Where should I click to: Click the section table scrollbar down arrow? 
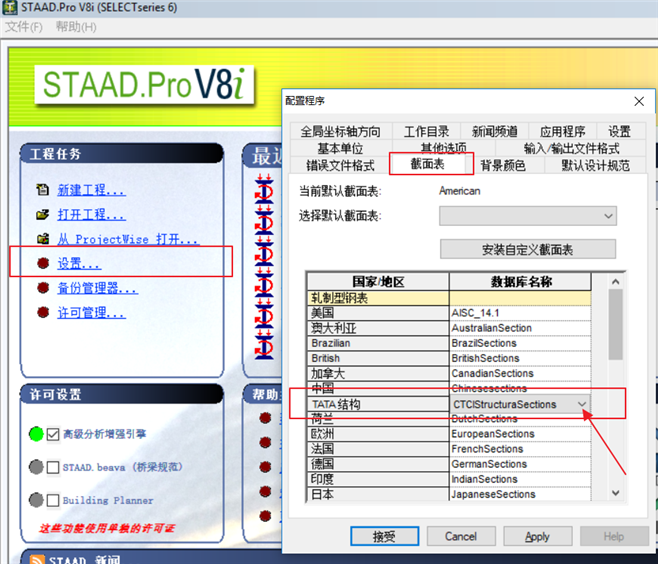[615, 493]
